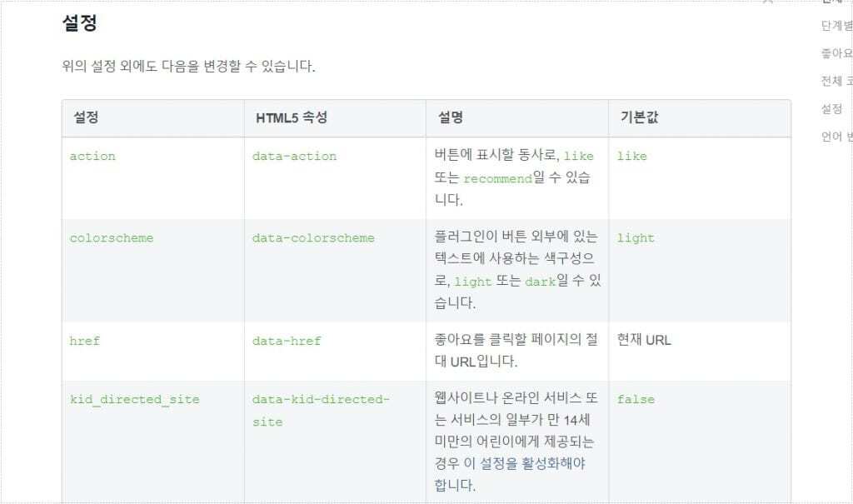Click the data-href attribute code
Screen dimensions: 853x504
click(287, 341)
